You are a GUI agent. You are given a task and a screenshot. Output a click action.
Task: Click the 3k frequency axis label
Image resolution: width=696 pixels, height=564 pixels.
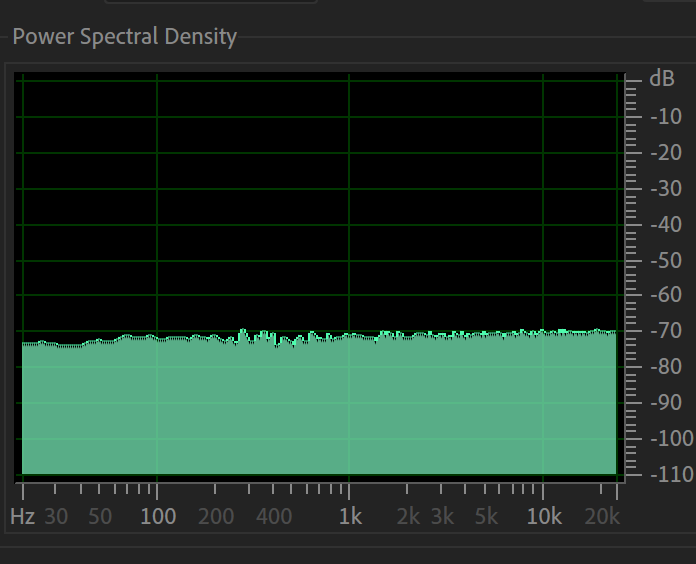point(443,517)
